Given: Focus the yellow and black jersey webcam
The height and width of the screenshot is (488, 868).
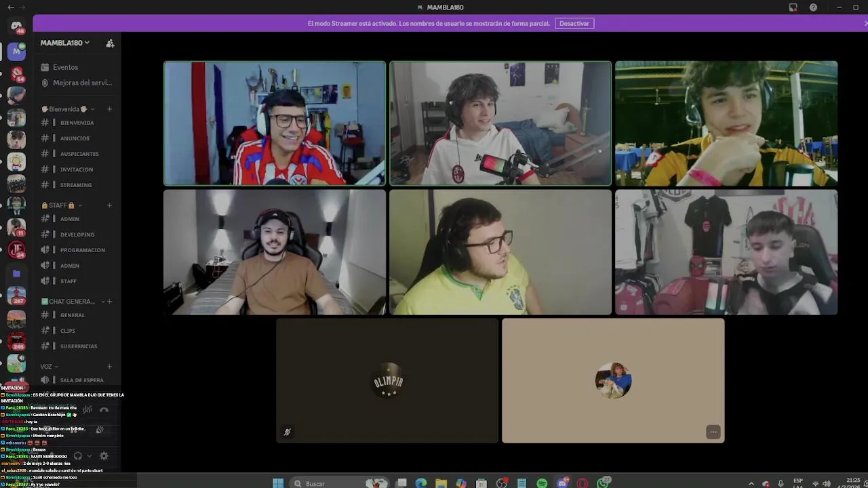Looking at the screenshot, I should [x=726, y=123].
